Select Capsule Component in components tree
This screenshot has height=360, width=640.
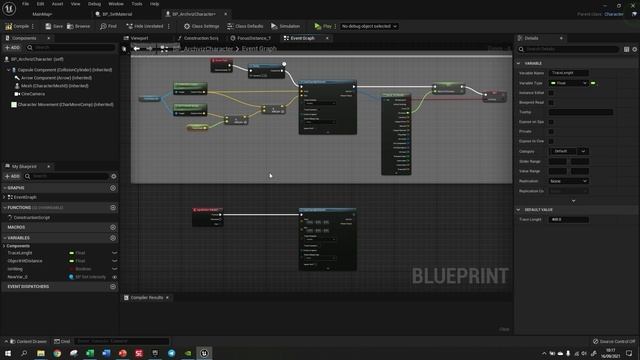(64, 70)
